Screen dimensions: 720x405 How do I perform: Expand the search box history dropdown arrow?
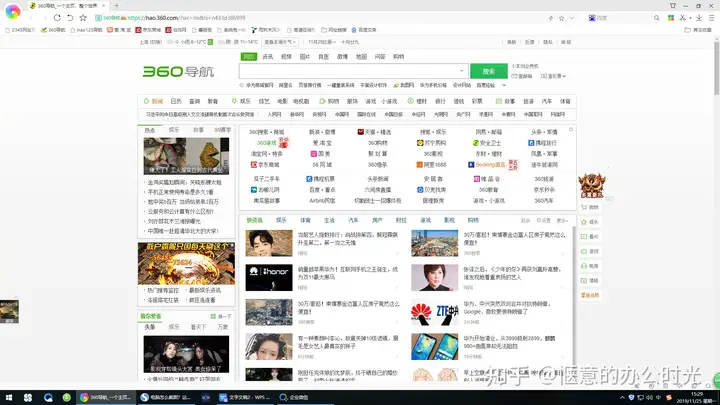[x=461, y=71]
